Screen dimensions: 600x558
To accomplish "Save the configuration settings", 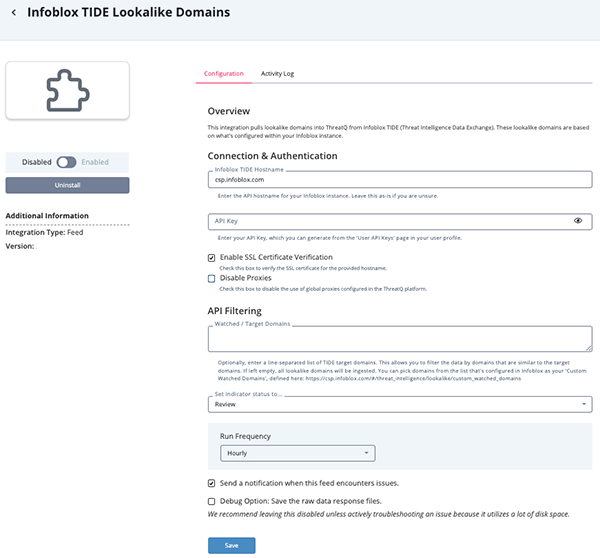I will (232, 545).
